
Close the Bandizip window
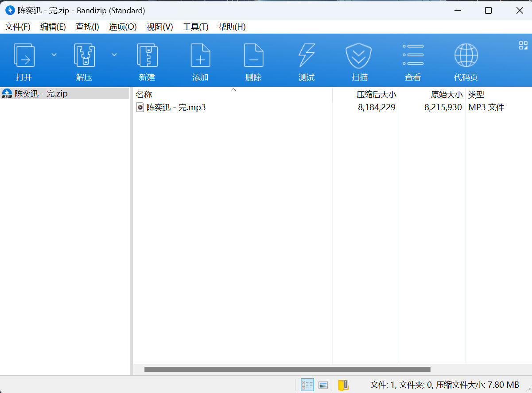click(520, 11)
